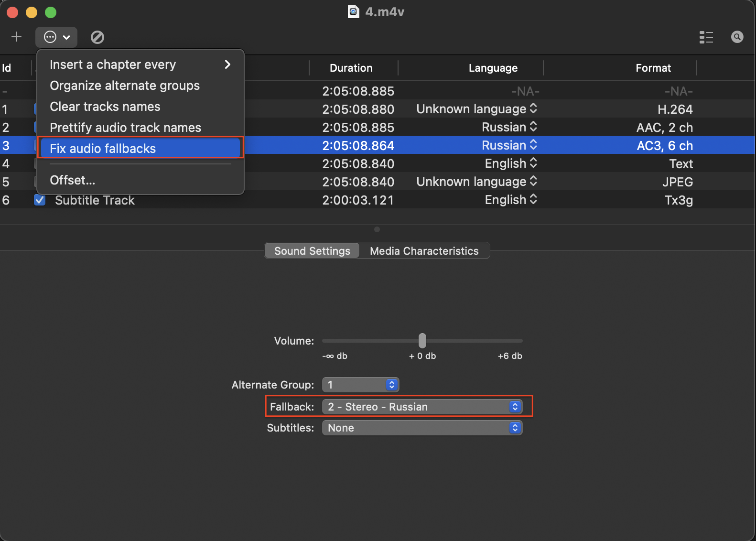Click the Duration column header

351,68
